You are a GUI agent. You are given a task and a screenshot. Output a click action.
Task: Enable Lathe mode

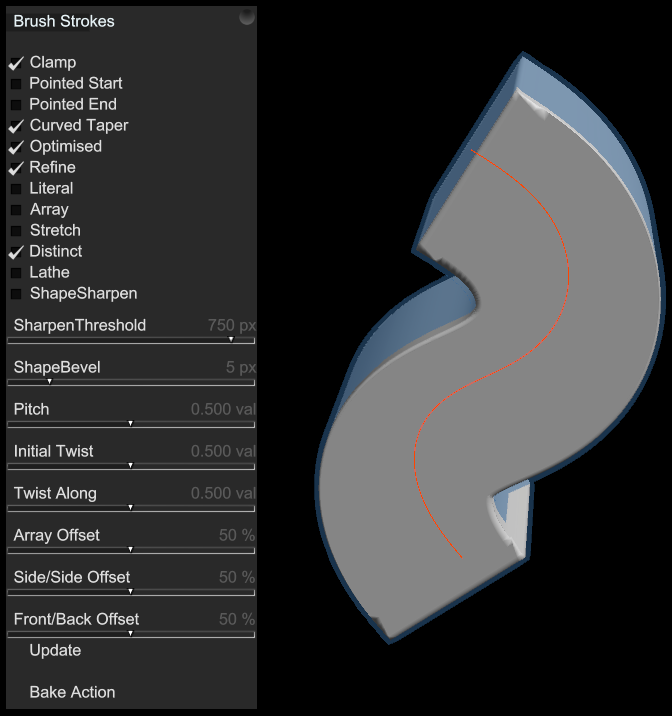(16, 273)
